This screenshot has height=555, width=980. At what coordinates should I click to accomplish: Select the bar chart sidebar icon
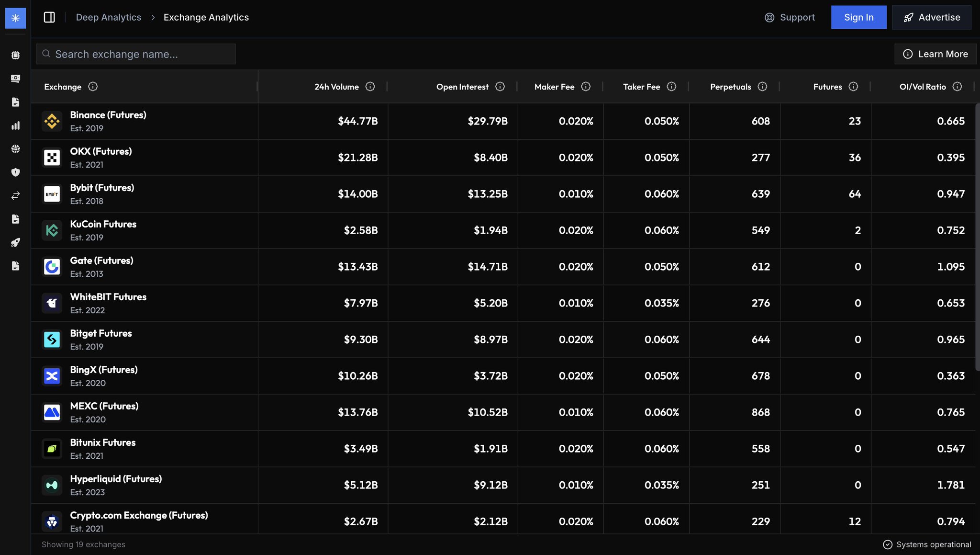(15, 125)
